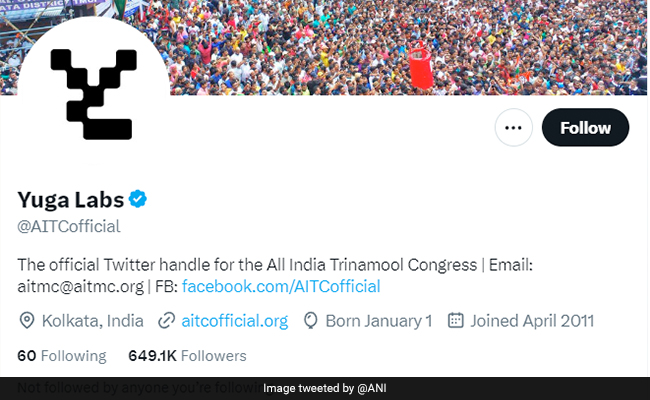Screen dimensions: 650x400
Task: Click the 'Image tweeted by @ANI' caption
Action: tap(324, 388)
